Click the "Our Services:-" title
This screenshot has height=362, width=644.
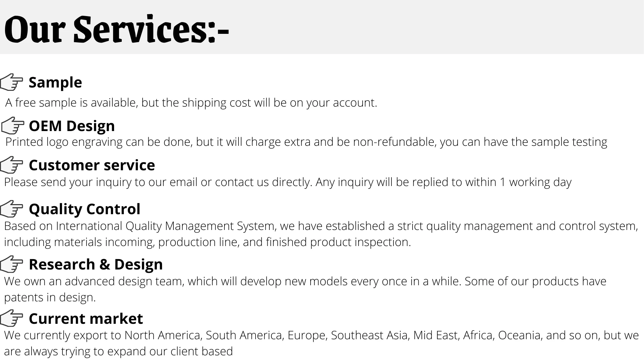pos(116,29)
